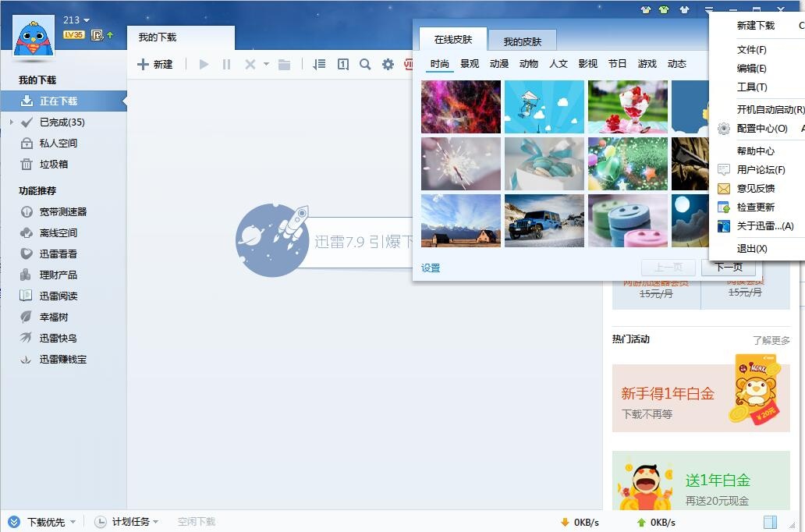Expand the 已完成(35) tree arrow
This screenshot has height=532, width=805.
(x=11, y=122)
